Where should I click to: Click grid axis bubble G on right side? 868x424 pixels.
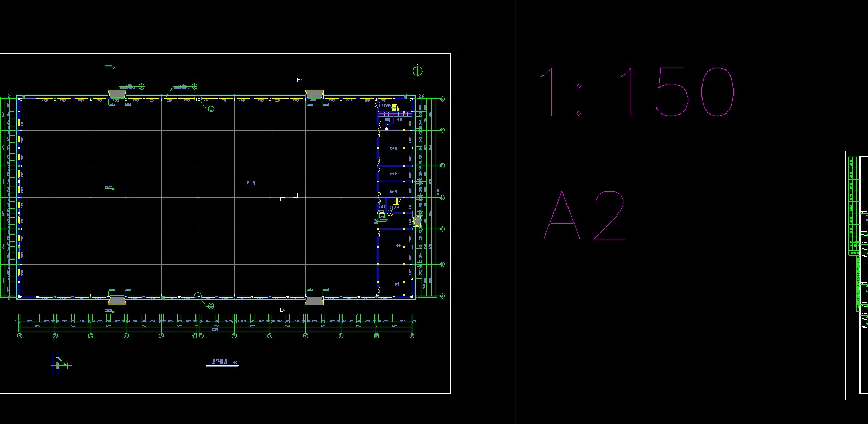[x=442, y=99]
